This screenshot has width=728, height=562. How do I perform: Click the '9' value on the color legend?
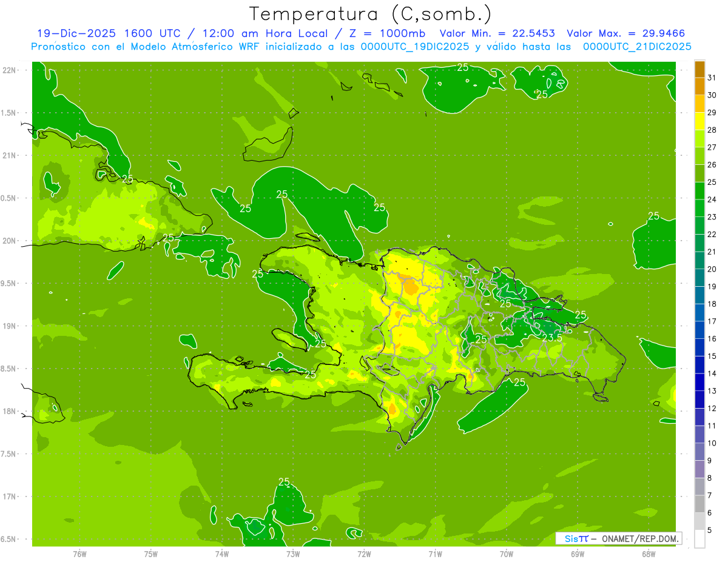pos(710,461)
